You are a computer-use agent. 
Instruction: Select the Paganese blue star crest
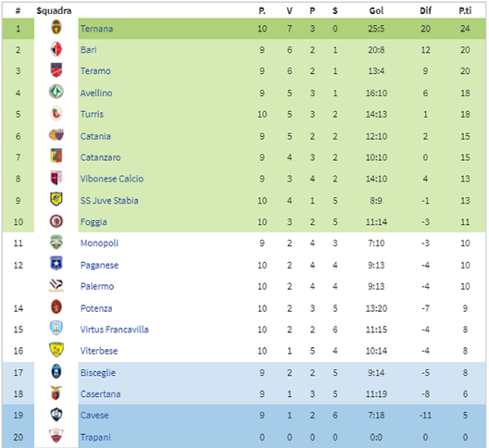[x=56, y=264]
